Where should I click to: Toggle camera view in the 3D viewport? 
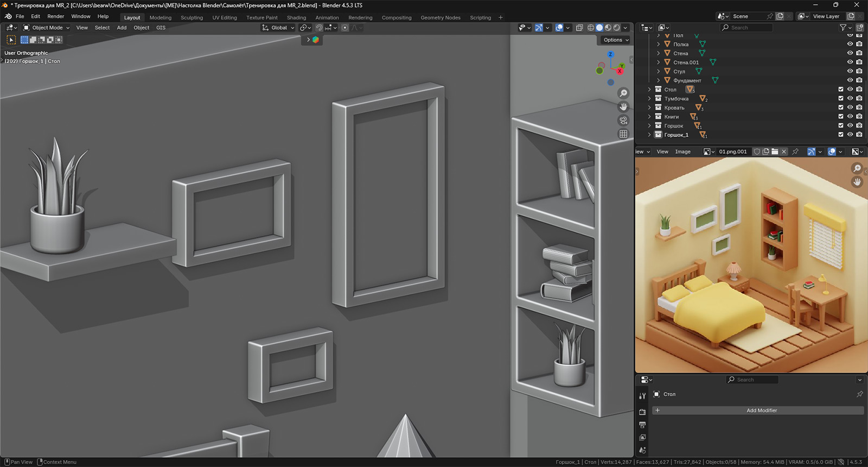[623, 121]
